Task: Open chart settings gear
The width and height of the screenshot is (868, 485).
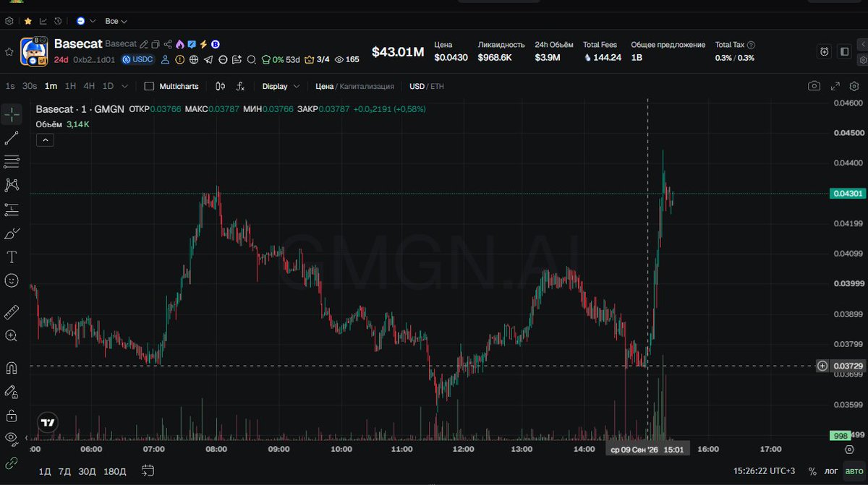Action: (854, 86)
